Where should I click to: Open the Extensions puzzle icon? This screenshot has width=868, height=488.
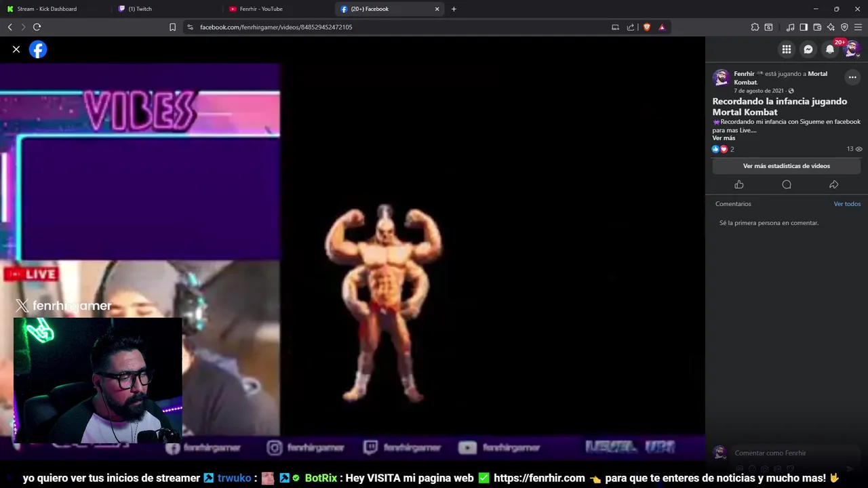(x=755, y=27)
